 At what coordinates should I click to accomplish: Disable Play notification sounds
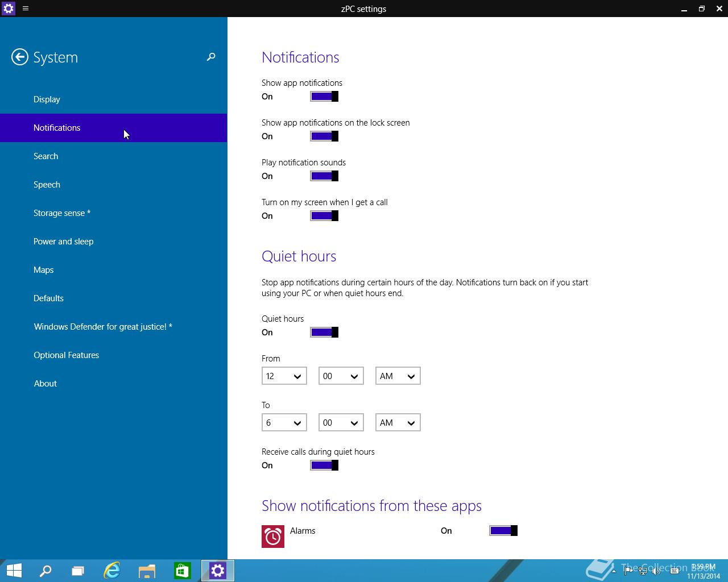pos(324,176)
